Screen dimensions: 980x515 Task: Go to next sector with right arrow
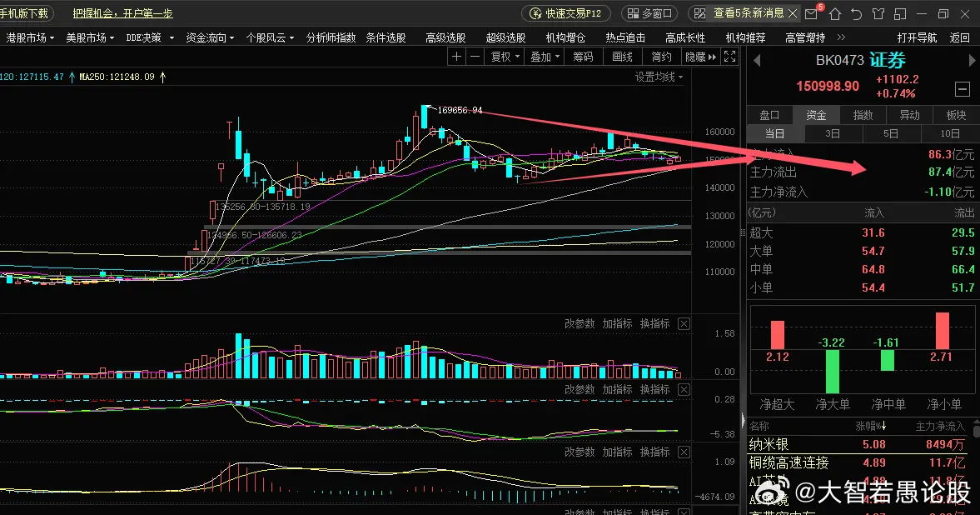(x=972, y=61)
